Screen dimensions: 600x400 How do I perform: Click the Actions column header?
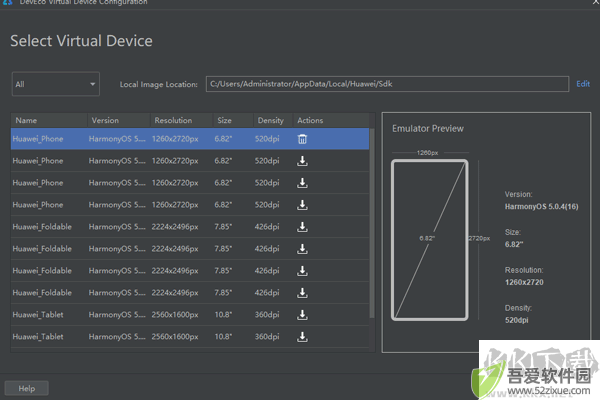(331, 120)
